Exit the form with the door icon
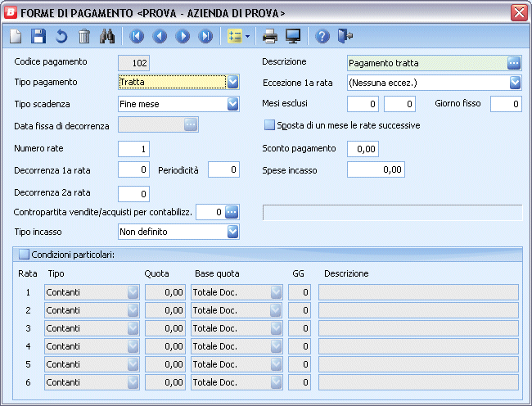 point(345,36)
